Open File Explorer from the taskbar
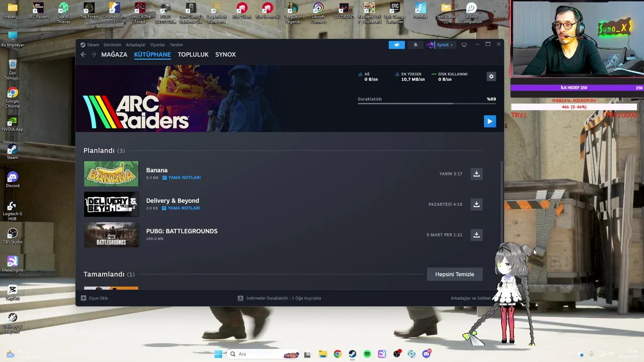This screenshot has width=644, height=362. [323, 354]
